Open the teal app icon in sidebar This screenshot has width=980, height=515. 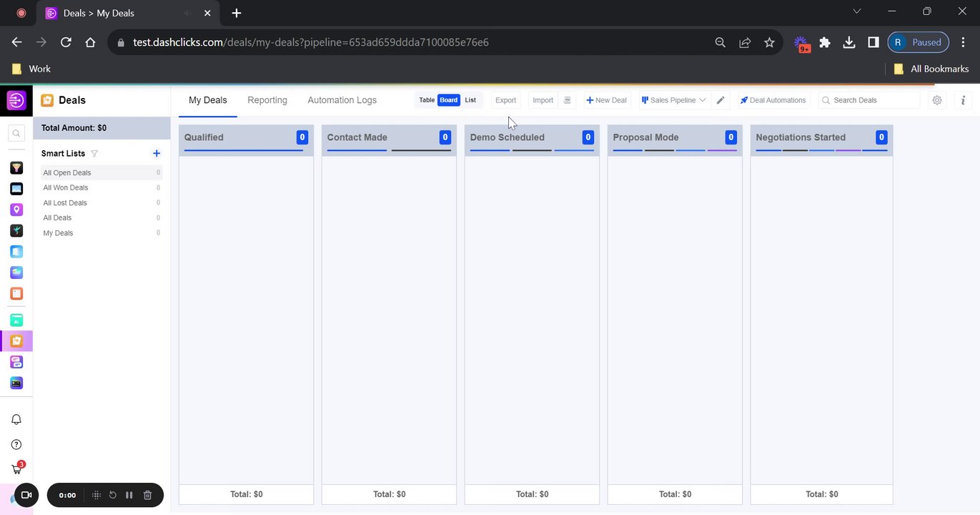click(16, 320)
